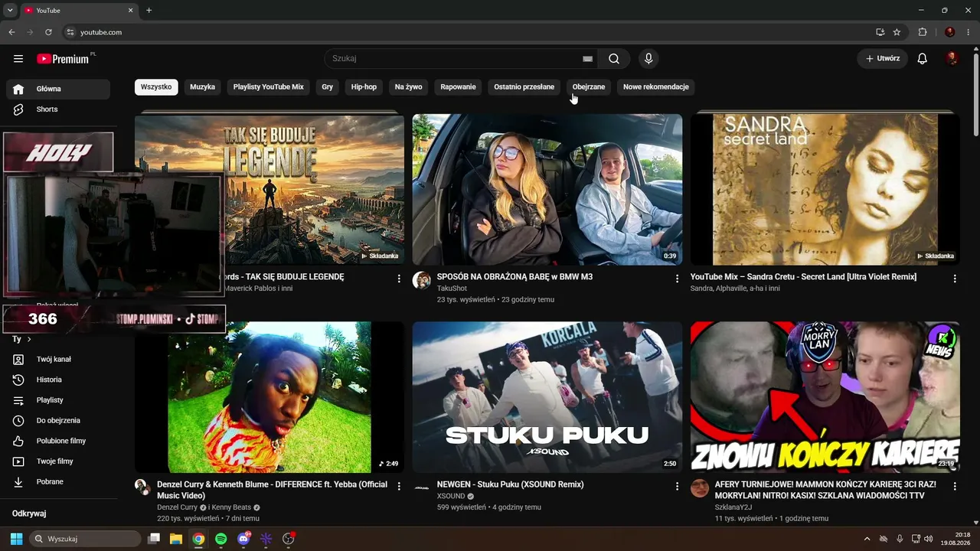Reload the page in Chrome
The width and height of the screenshot is (980, 551).
pyautogui.click(x=48, y=32)
